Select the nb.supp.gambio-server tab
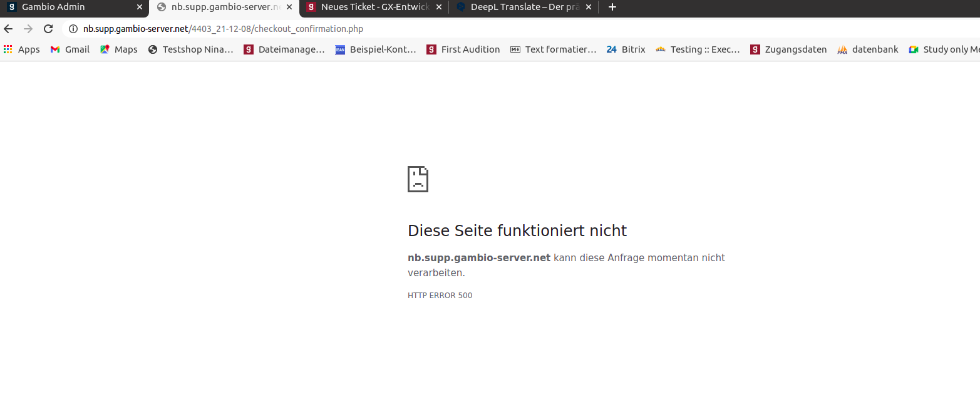 click(x=224, y=8)
